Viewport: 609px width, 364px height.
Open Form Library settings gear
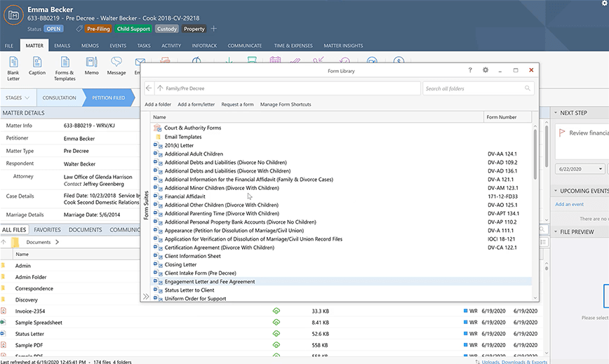pos(485,70)
